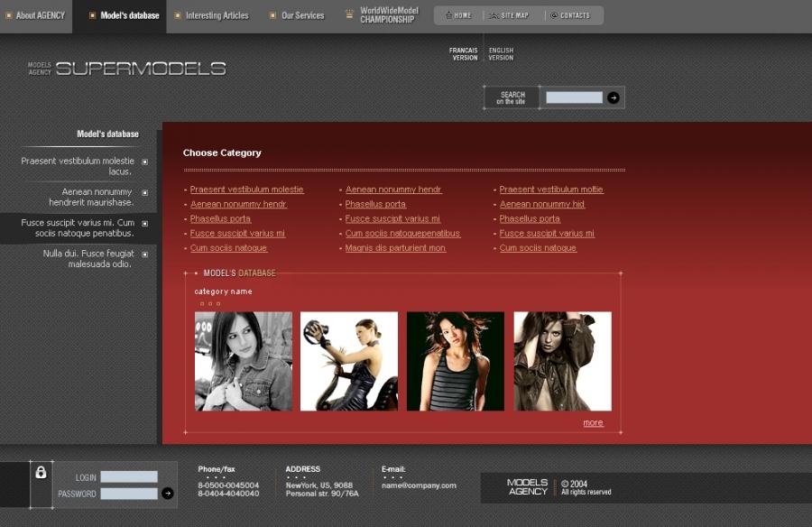Screen dimensions: 812x527
Task: Open 'Magnis dis parturient mon' category link
Action: [395, 248]
